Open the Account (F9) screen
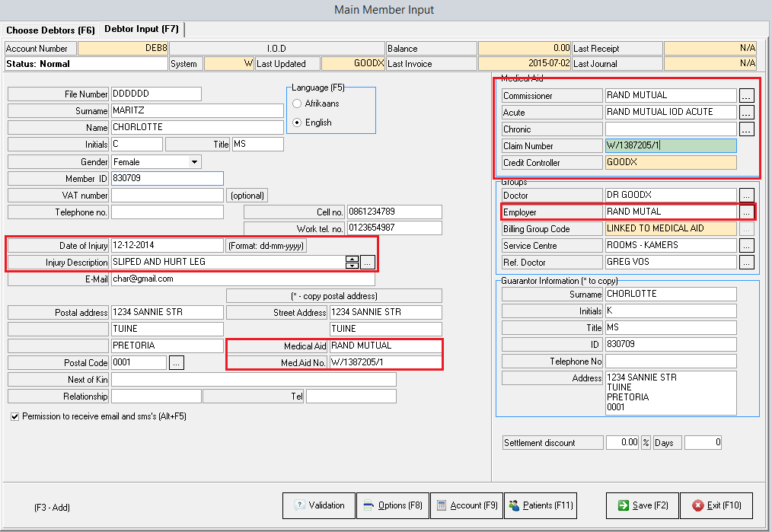The height and width of the screenshot is (532, 772). [x=466, y=505]
